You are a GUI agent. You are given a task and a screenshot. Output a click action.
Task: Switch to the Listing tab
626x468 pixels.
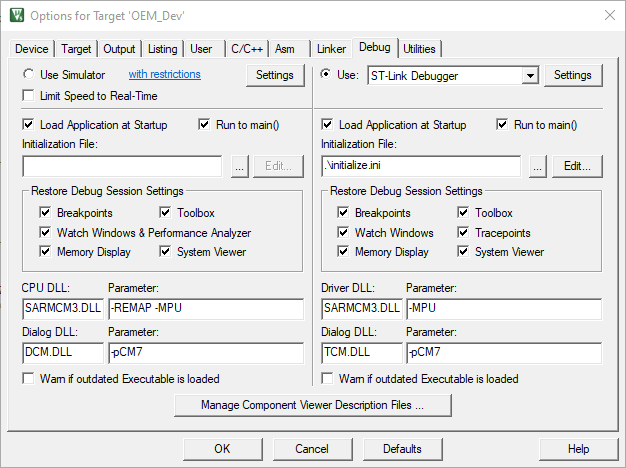coord(162,49)
